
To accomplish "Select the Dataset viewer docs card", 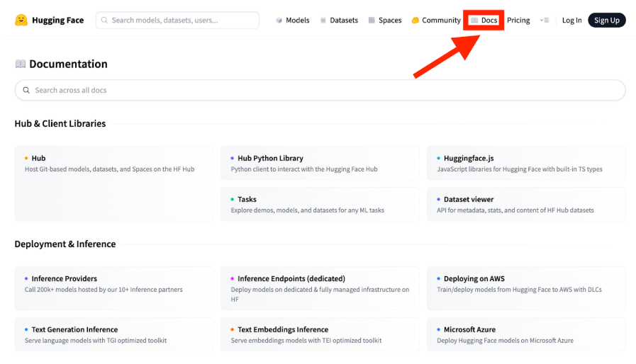I will 525,205.
